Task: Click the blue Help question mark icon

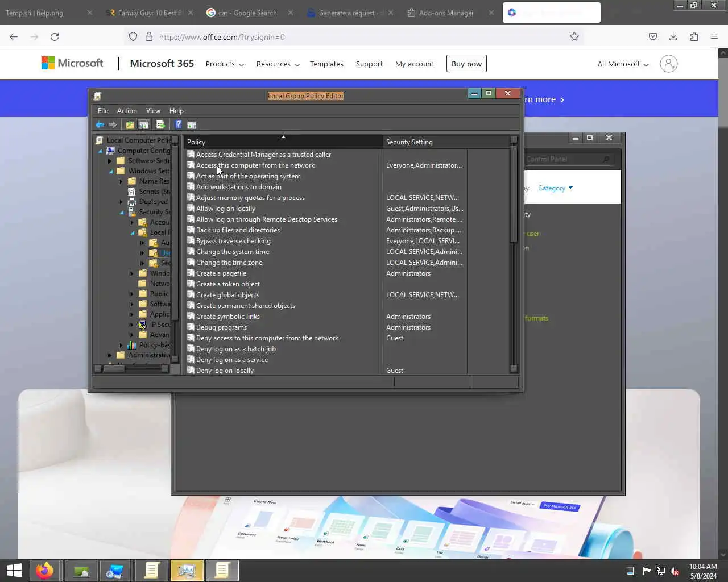Action: pos(178,124)
